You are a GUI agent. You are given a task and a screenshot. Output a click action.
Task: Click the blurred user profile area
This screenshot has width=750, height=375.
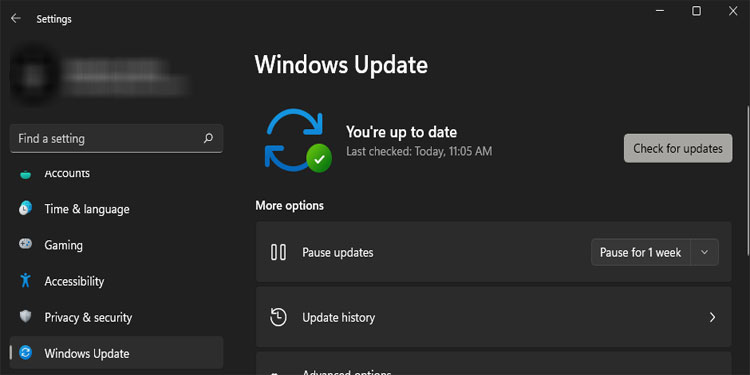(101, 77)
